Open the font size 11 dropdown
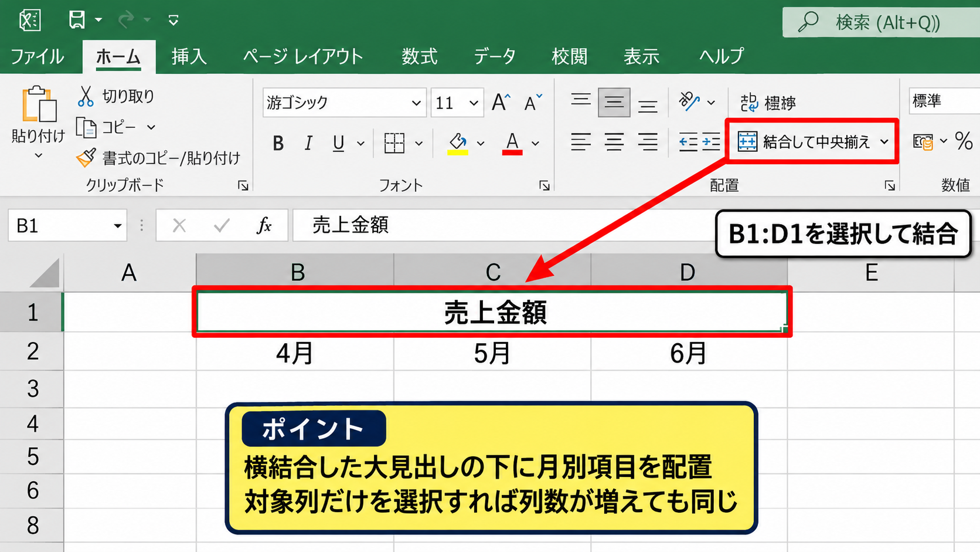This screenshot has height=552, width=980. tap(474, 103)
